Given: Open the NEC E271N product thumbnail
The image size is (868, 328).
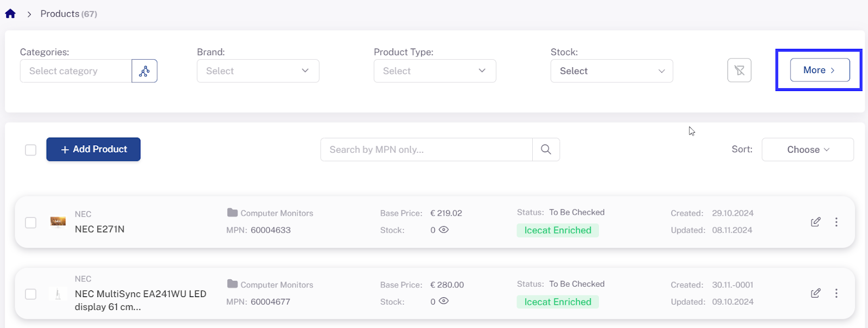Looking at the screenshot, I should pos(58,222).
